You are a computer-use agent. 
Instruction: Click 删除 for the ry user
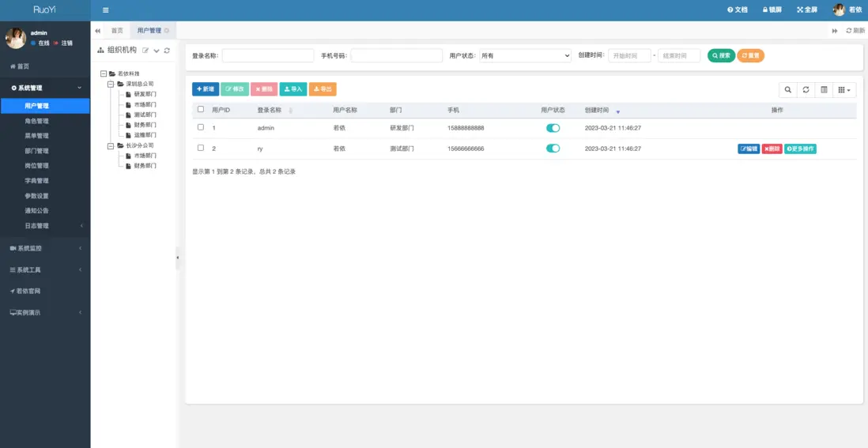772,149
